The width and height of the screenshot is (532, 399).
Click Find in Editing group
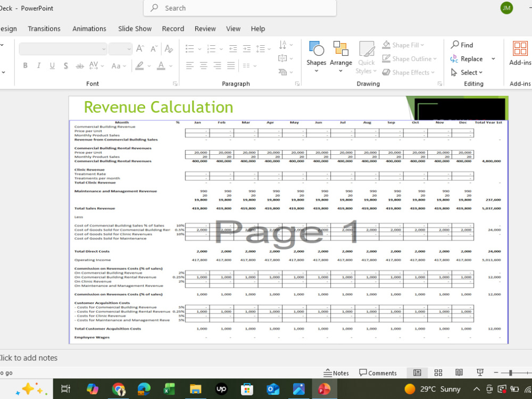462,45
